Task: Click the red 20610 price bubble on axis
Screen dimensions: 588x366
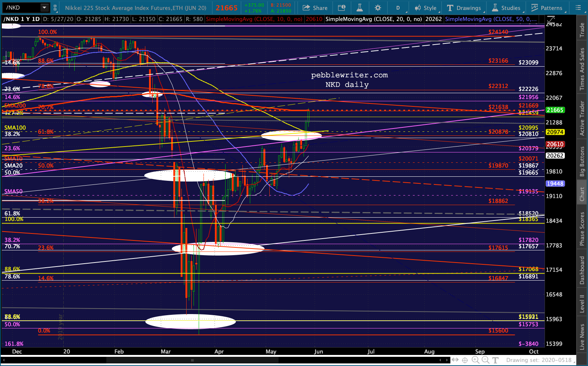Action: [555, 144]
